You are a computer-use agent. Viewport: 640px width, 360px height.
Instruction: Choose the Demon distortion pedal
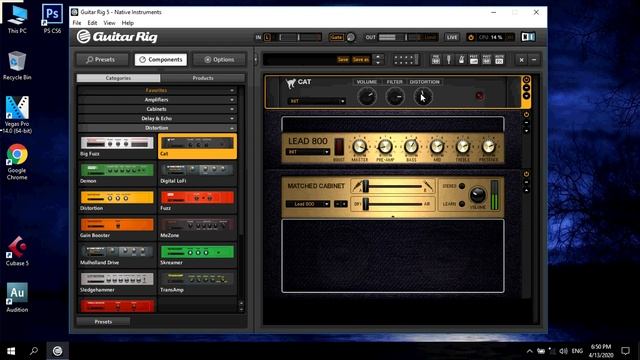coord(117,174)
